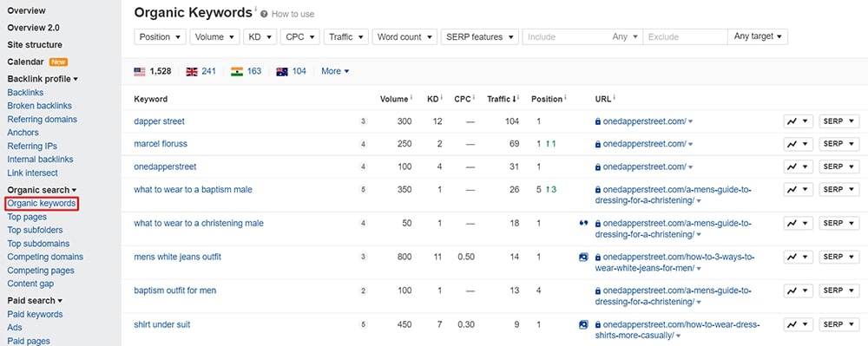
Task: Open Link intersect in sidebar
Action: click(32, 173)
